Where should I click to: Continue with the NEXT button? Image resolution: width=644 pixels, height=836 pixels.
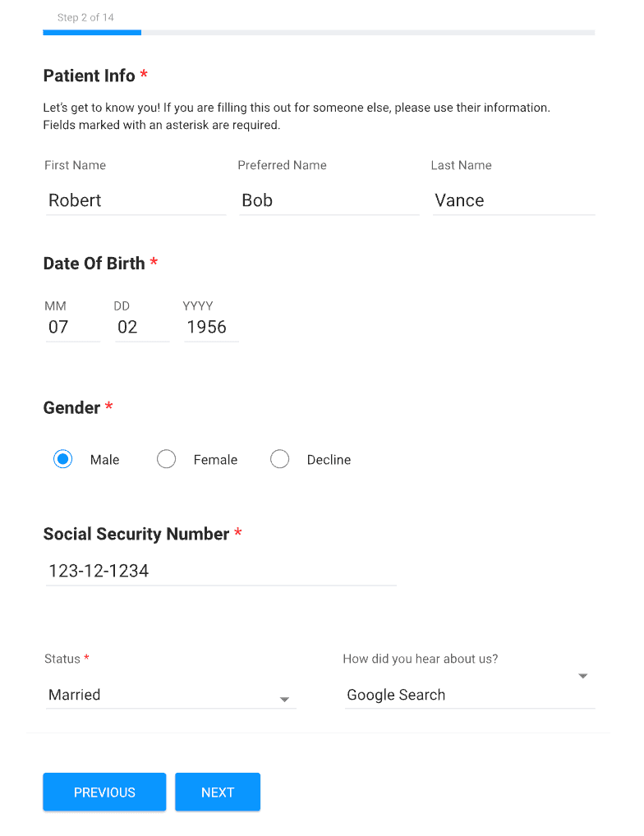(218, 792)
